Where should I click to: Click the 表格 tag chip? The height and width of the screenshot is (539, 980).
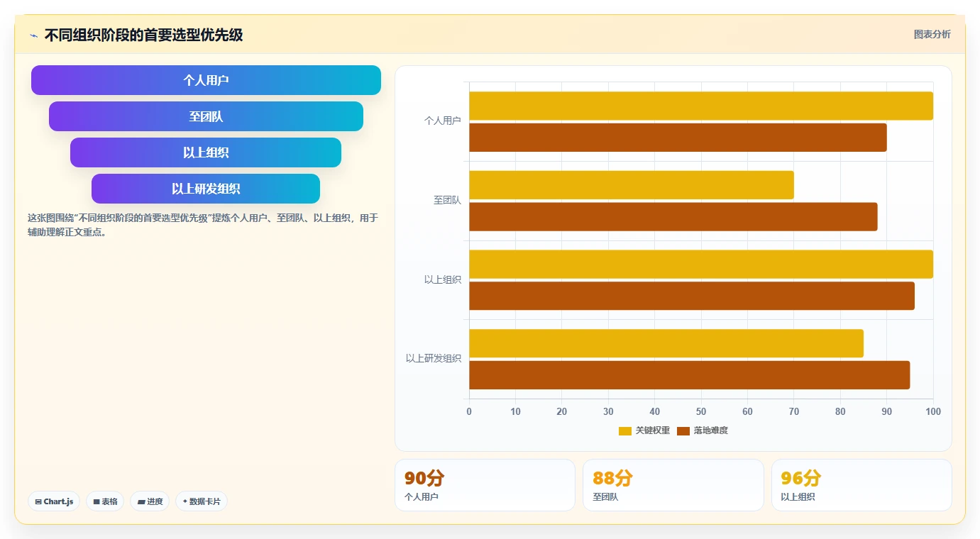(105, 501)
